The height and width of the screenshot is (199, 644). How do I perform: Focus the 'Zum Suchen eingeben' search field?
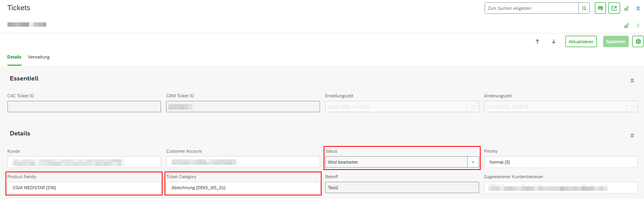click(531, 8)
